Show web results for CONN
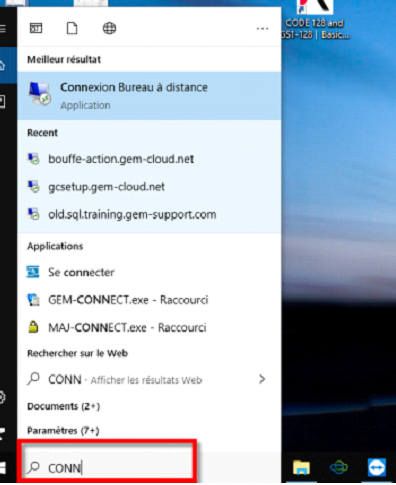The height and width of the screenshot is (485, 396). [x=149, y=379]
